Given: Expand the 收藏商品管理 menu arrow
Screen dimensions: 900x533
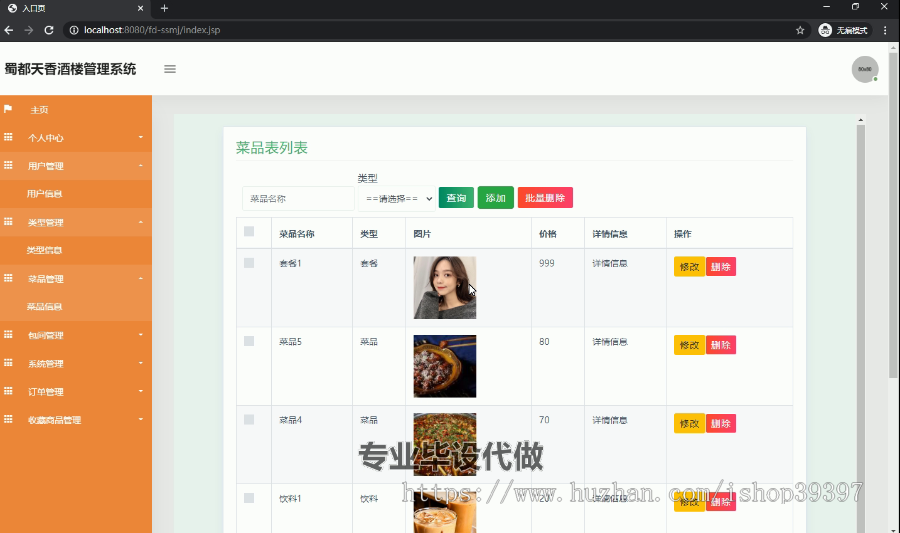Looking at the screenshot, I should [141, 419].
